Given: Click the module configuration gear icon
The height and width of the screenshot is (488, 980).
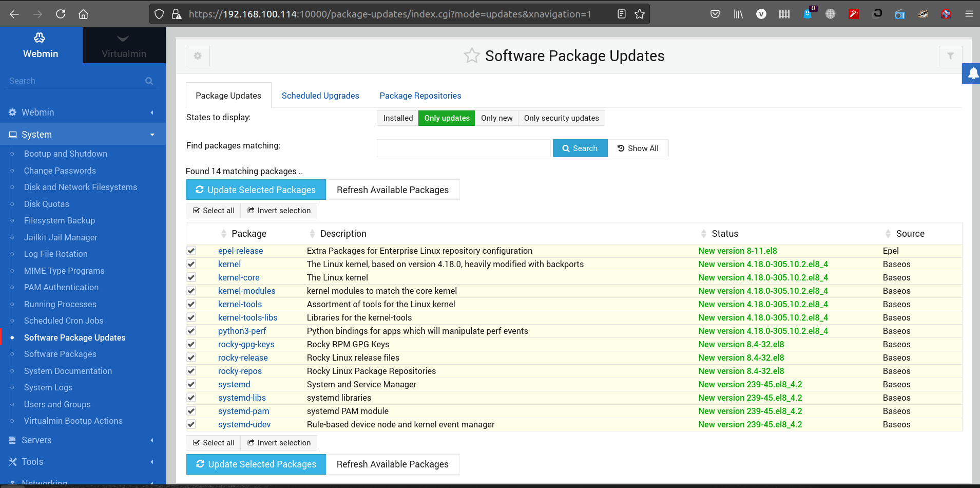Looking at the screenshot, I should [198, 56].
